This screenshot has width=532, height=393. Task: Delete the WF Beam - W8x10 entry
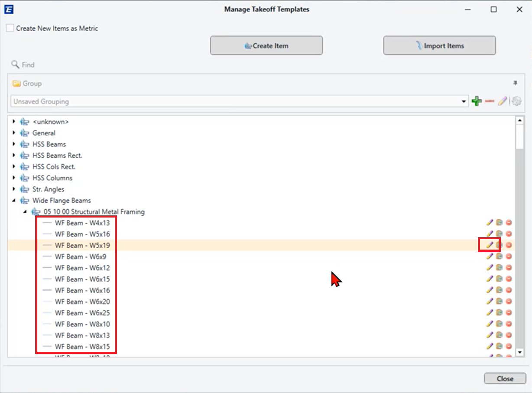point(509,324)
